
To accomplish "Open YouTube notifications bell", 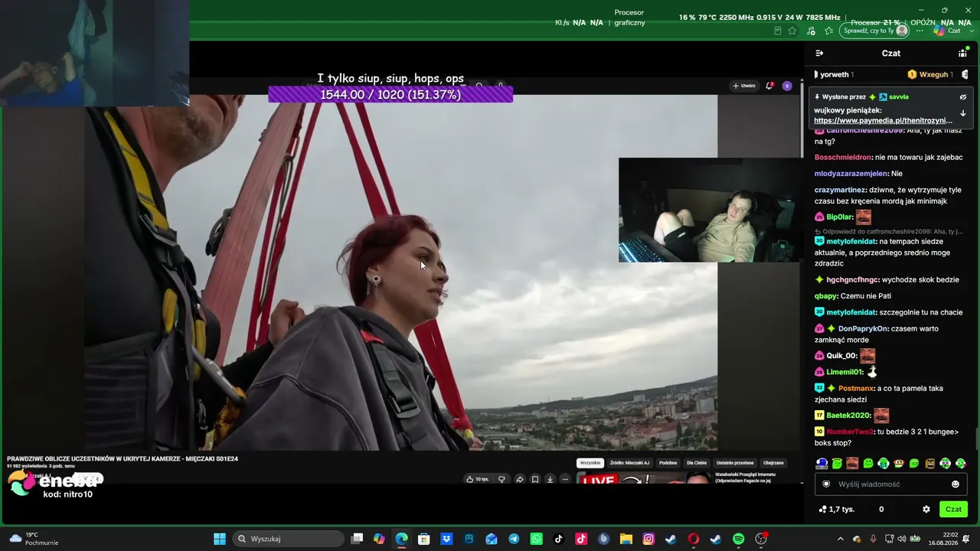I will [769, 86].
